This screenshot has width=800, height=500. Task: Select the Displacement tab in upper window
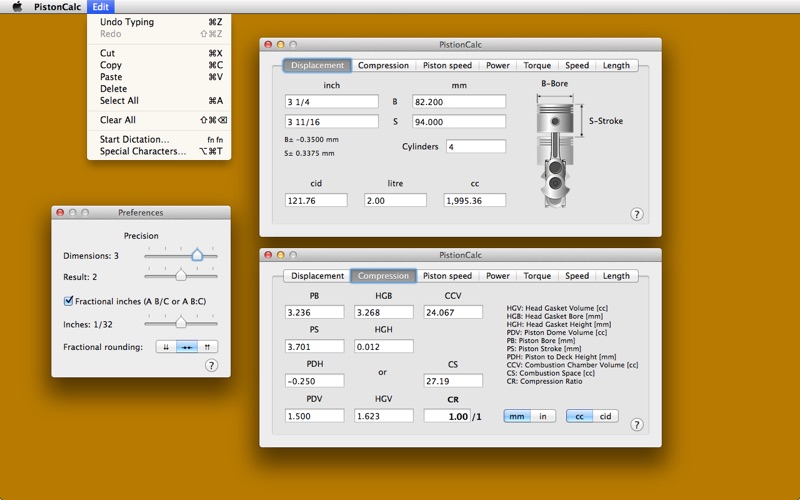317,65
